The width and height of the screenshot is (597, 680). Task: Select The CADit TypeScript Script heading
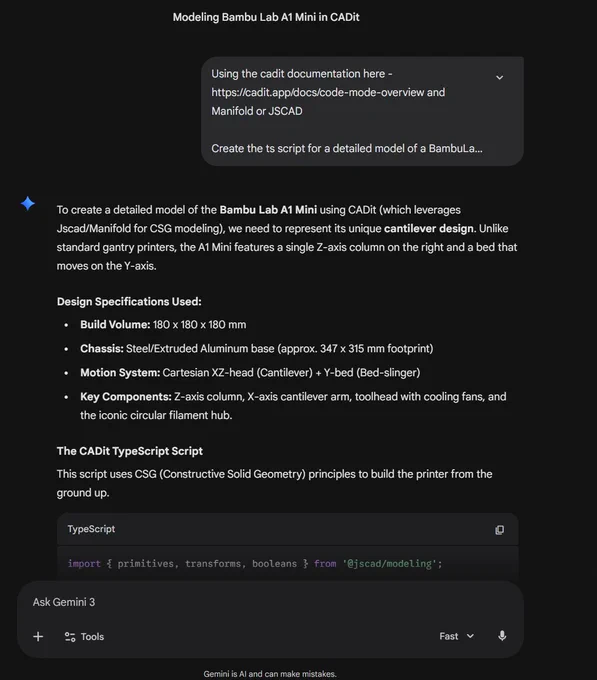pos(130,451)
